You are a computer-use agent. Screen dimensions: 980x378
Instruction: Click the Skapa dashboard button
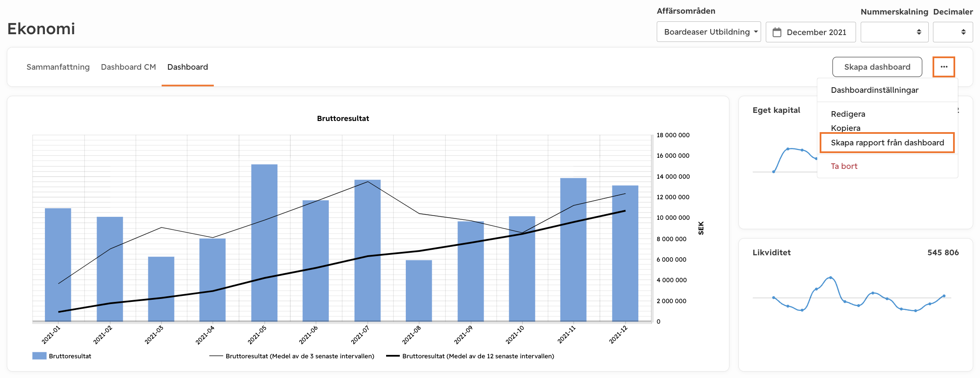pyautogui.click(x=877, y=67)
